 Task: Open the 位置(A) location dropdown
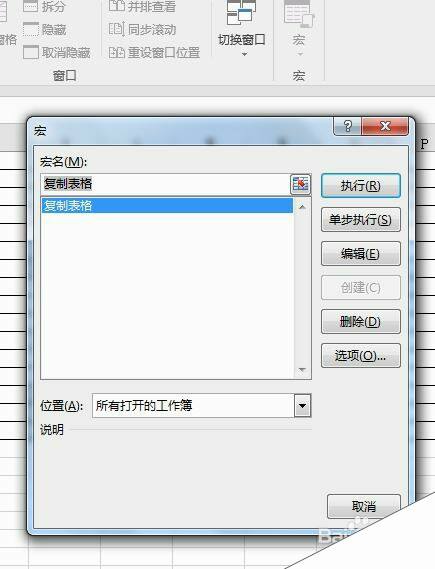point(303,405)
